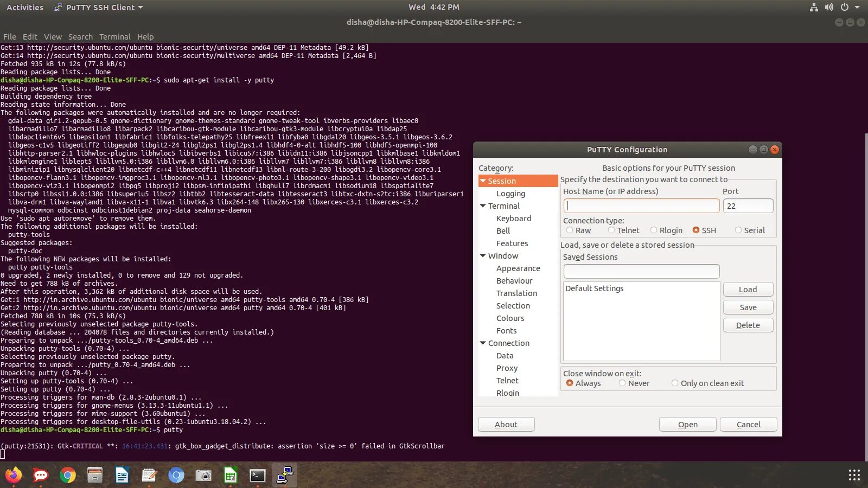Open the text editor notepad icon
Image resolution: width=868 pixels, height=488 pixels.
point(149,476)
